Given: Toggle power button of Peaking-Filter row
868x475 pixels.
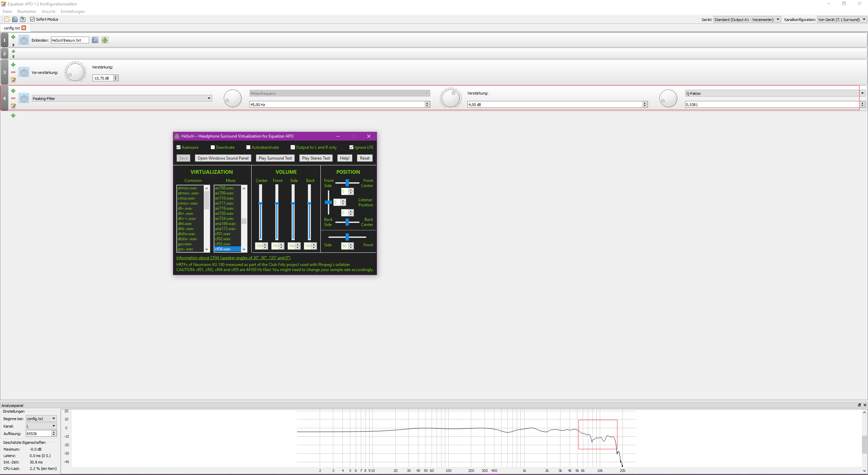Looking at the screenshot, I should point(24,98).
